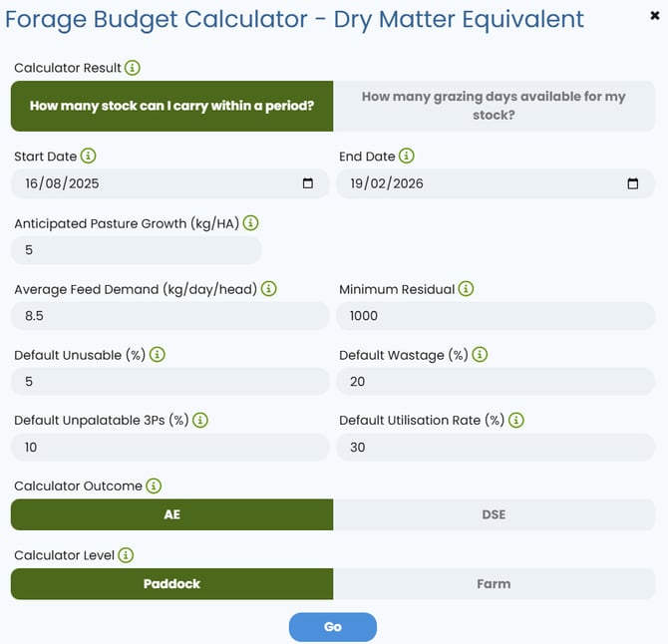Click Average Feed Demand info icon
The image size is (668, 644).
[x=269, y=289]
